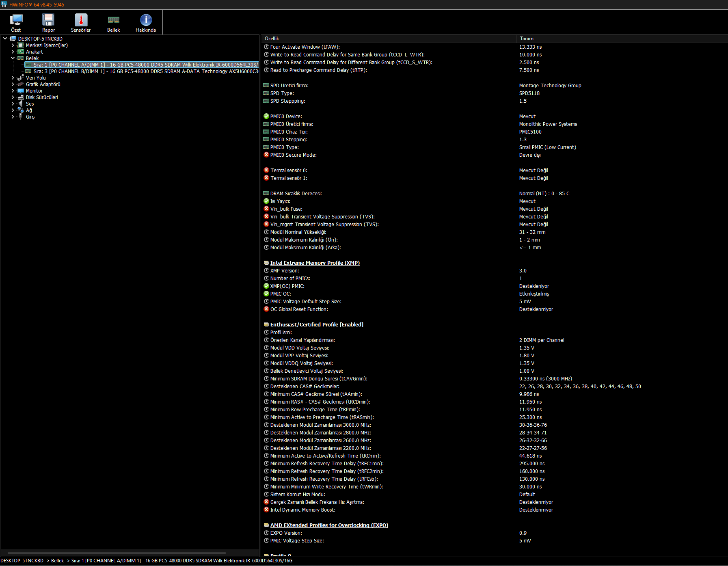
Task: Select the Monitör tree item
Action: click(x=34, y=91)
